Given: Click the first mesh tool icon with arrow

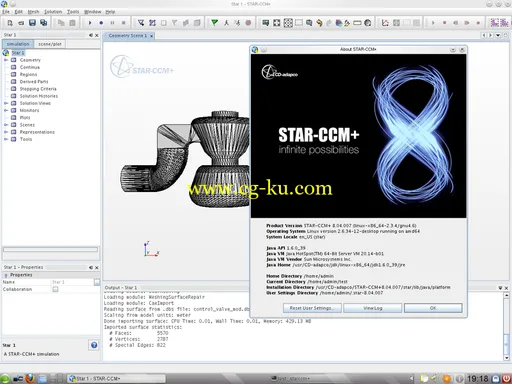Looking at the screenshot, I should click(x=141, y=23).
